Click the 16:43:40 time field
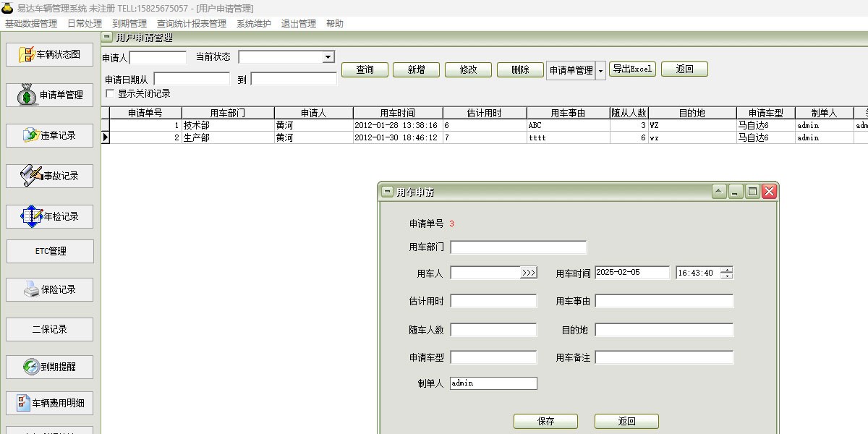868x434 pixels. pos(698,273)
